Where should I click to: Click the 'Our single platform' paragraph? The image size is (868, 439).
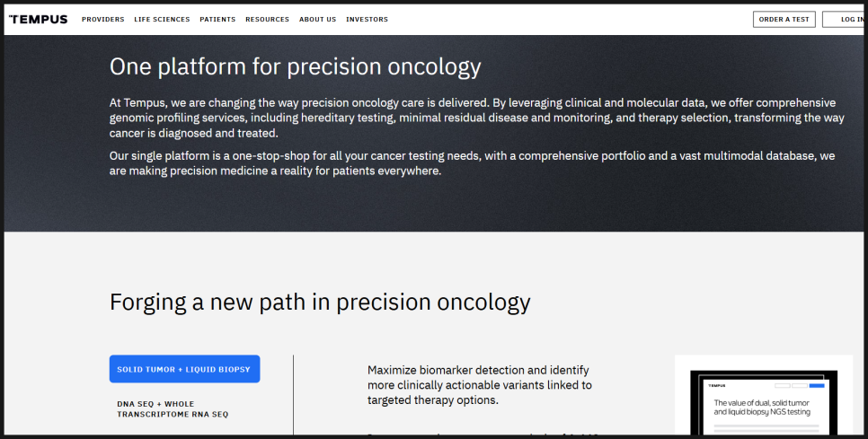click(x=473, y=163)
